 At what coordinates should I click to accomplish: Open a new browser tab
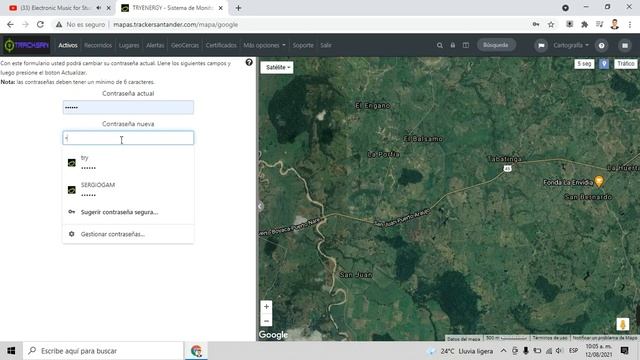[x=238, y=8]
